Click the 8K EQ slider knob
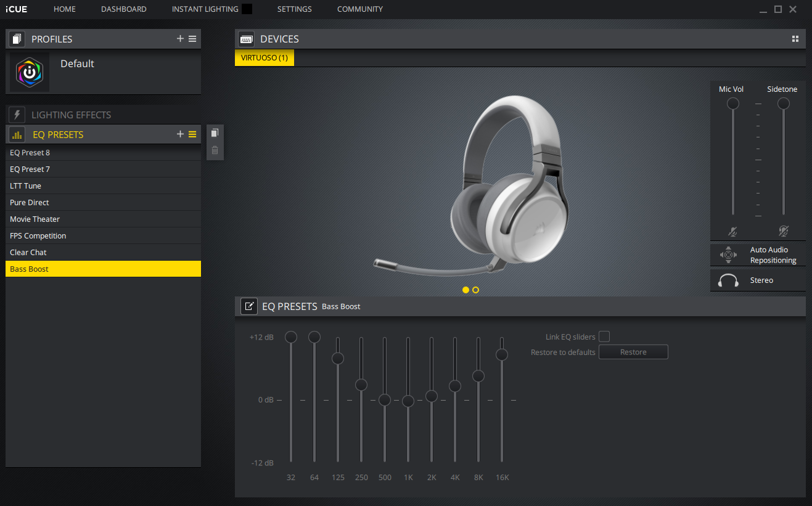The image size is (812, 506). click(478, 376)
